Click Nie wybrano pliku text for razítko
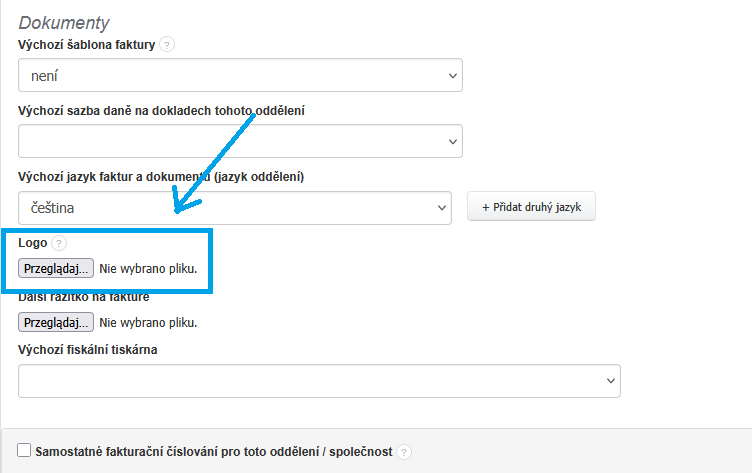752x473 pixels. (x=148, y=322)
